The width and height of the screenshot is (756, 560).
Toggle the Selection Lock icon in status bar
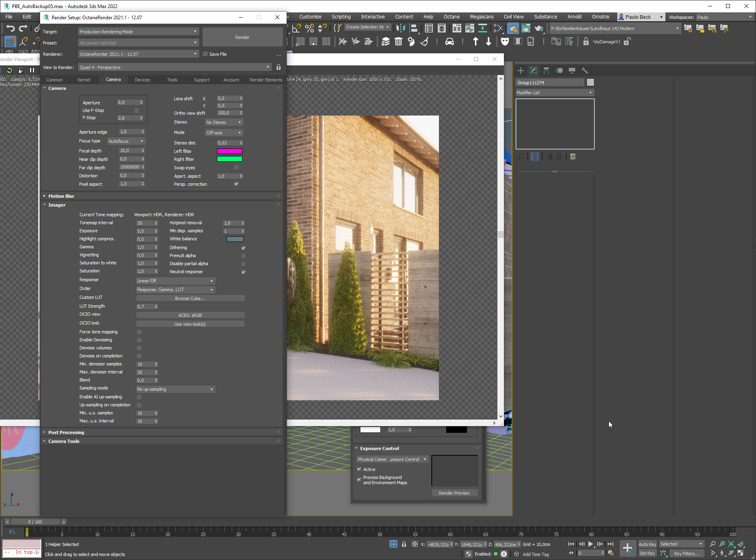(404, 544)
